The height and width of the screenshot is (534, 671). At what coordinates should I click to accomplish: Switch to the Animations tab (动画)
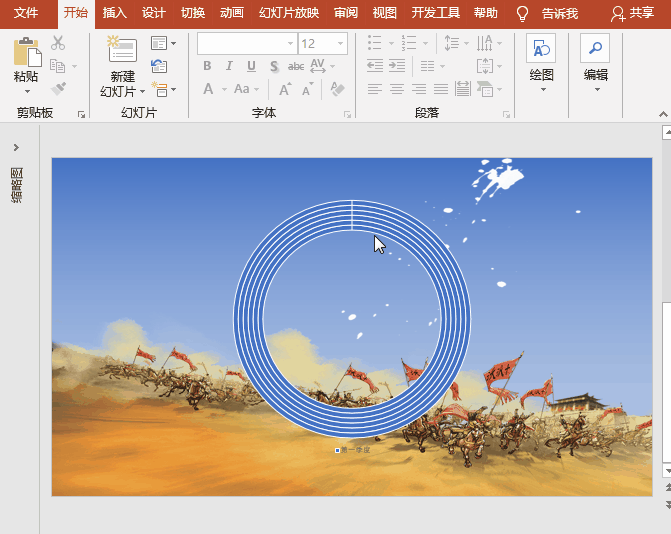coord(232,13)
